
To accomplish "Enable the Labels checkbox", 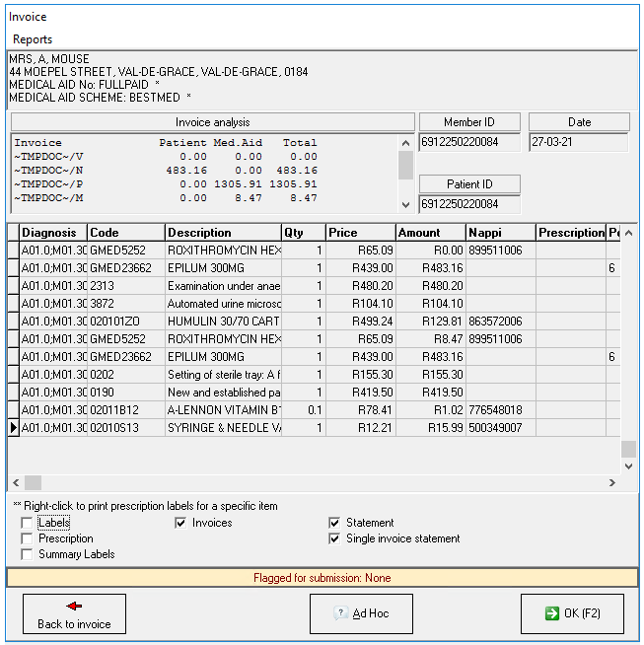I will (x=27, y=523).
